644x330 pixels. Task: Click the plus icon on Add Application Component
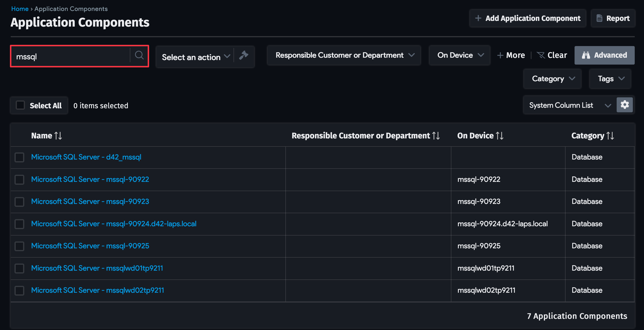[x=478, y=18]
